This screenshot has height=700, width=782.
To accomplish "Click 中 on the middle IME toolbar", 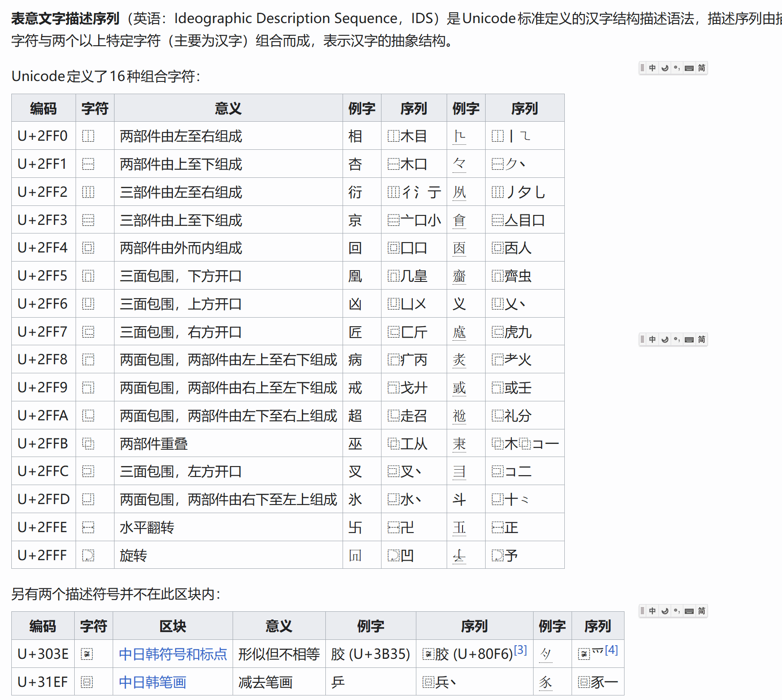I will (x=652, y=339).
